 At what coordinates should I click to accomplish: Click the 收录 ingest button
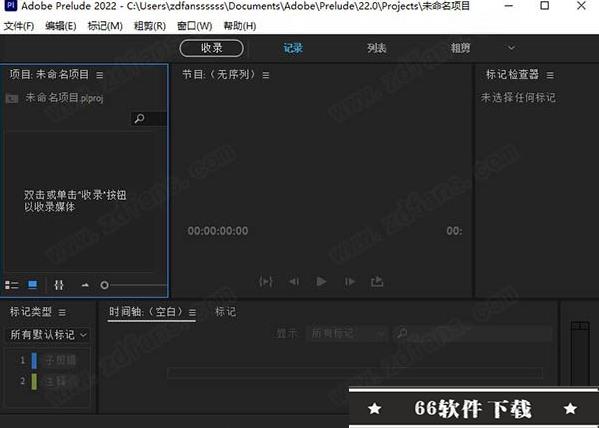(211, 48)
